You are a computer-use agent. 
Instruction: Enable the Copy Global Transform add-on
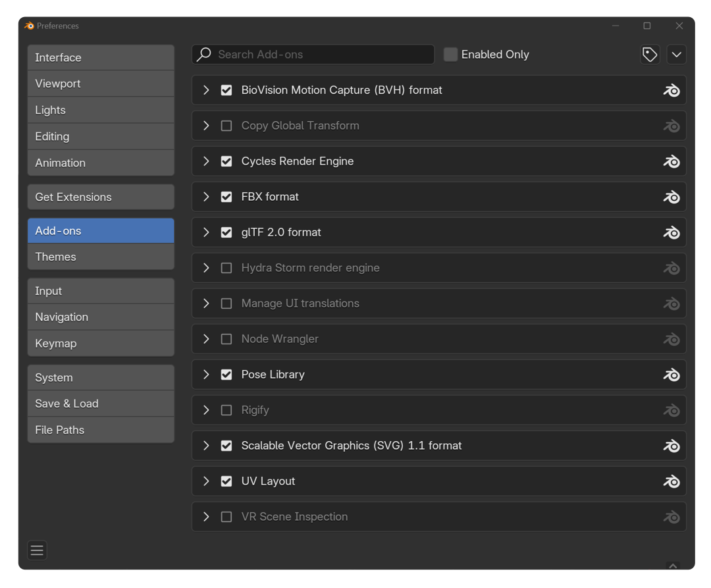(226, 126)
